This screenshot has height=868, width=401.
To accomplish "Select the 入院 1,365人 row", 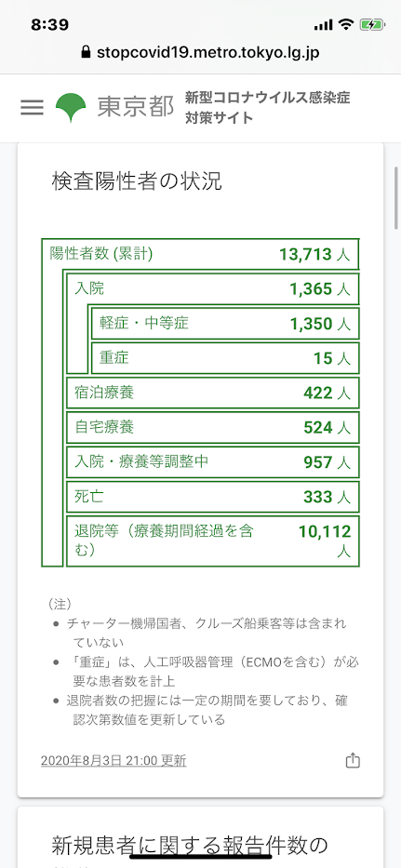I will click(x=213, y=288).
